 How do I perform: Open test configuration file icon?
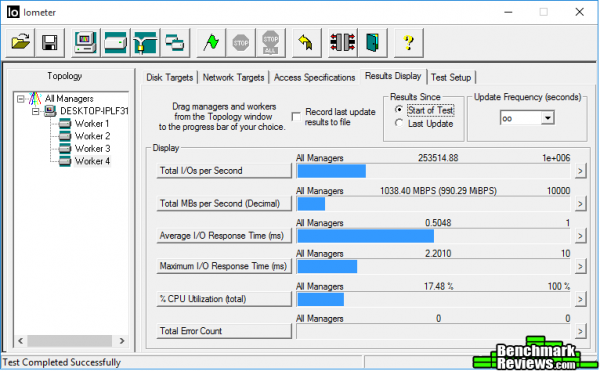click(x=21, y=42)
